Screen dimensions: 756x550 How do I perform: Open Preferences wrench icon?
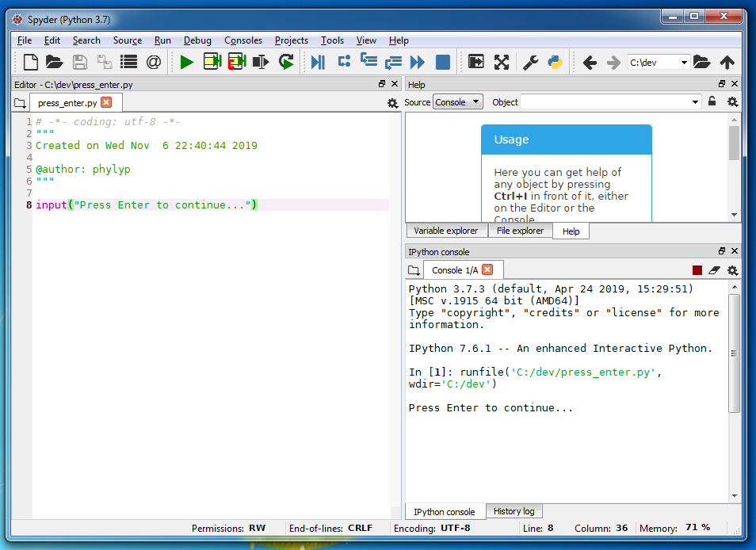click(x=531, y=62)
